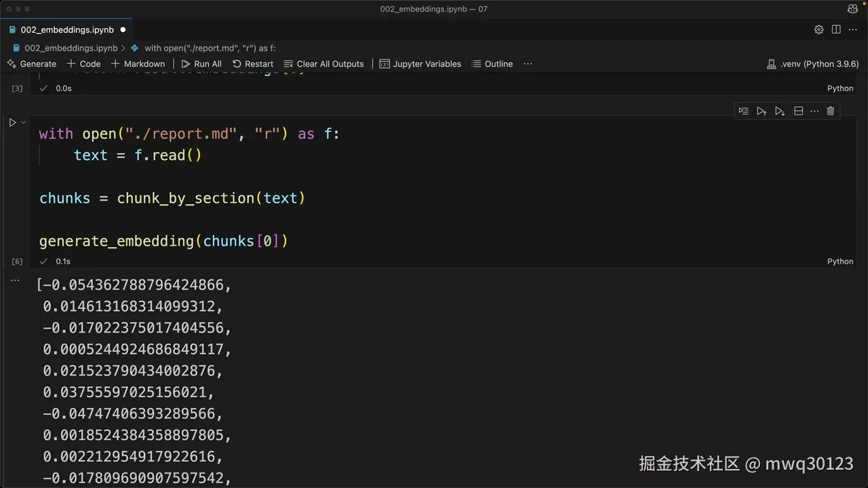Open notebook settings via the gear icon
868x488 pixels.
[818, 30]
